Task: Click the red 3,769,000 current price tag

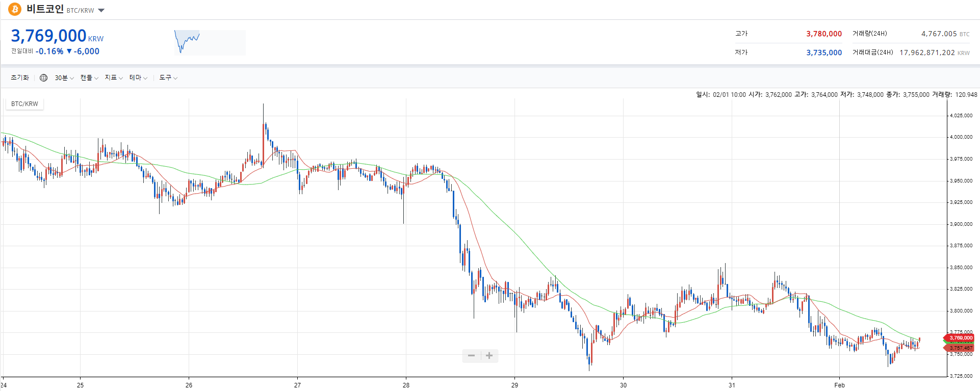Action: click(960, 338)
